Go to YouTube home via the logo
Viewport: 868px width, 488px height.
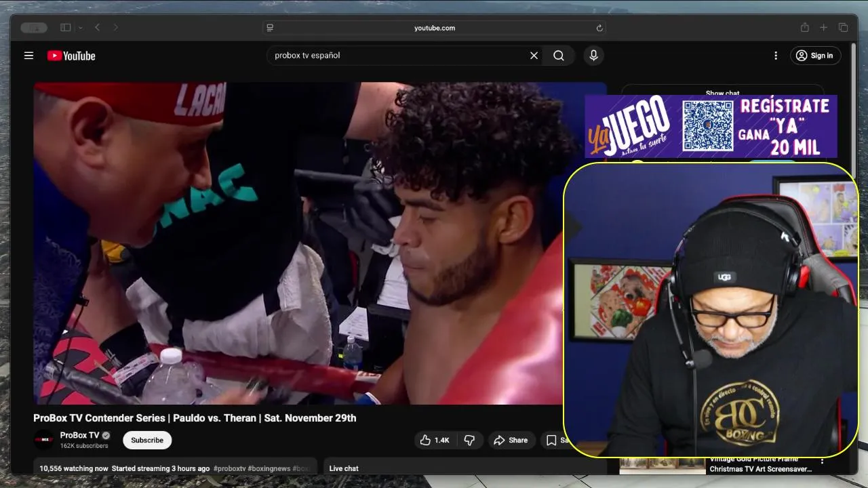[x=71, y=56]
